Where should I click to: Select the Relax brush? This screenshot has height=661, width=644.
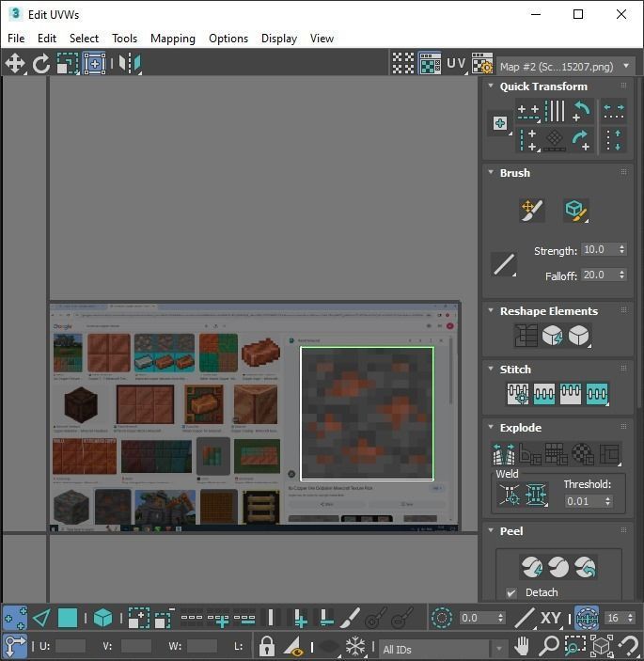(575, 211)
